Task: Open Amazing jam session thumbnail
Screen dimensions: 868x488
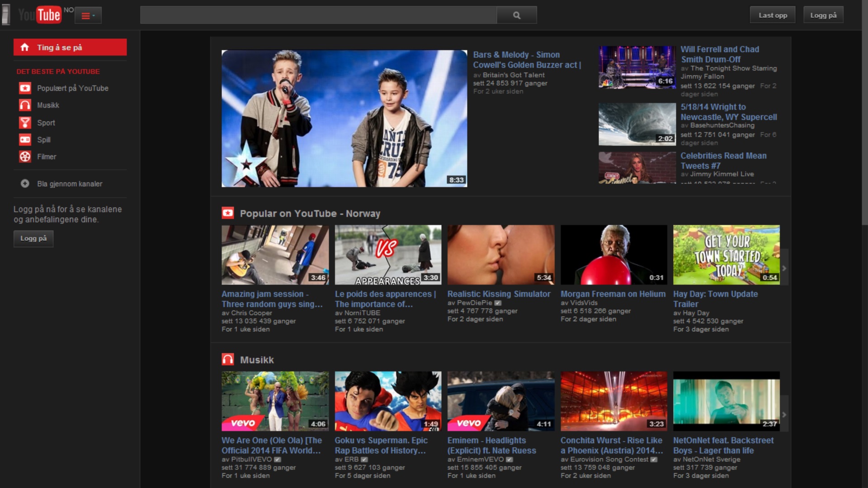Action: tap(275, 255)
